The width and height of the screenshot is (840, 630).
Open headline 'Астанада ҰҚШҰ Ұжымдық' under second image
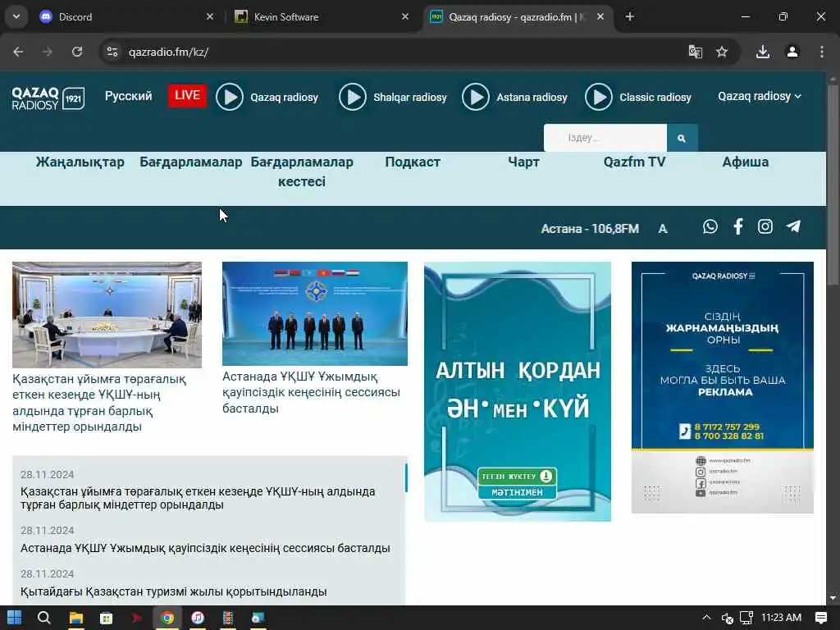311,393
